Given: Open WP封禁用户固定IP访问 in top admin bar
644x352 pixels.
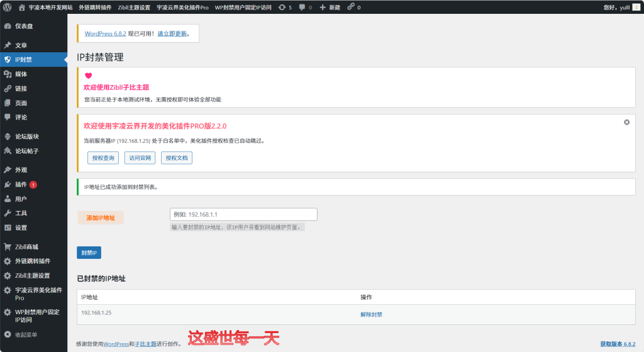Looking at the screenshot, I should 243,8.
